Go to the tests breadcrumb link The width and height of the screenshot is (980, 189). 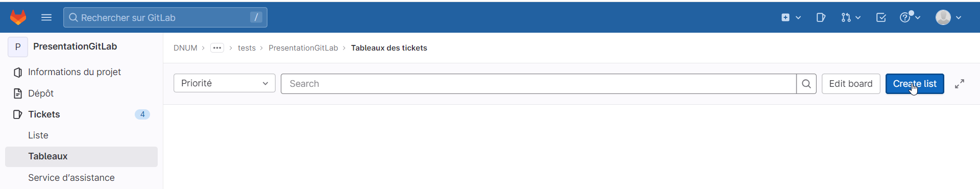247,48
